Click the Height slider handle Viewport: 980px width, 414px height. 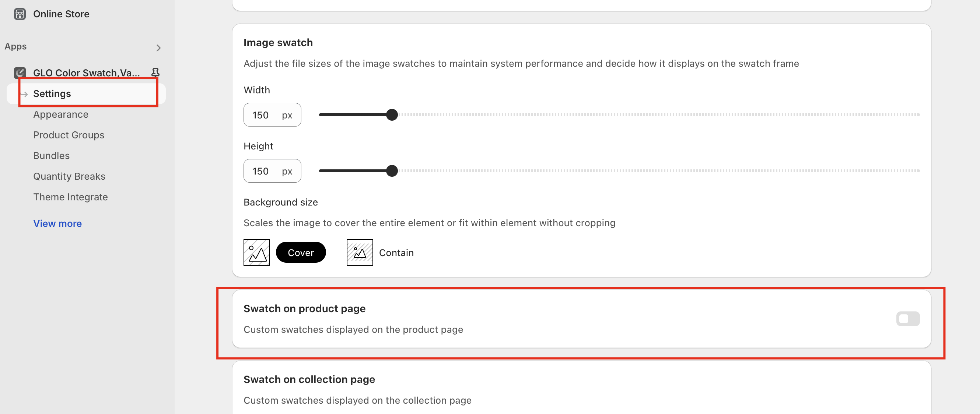392,170
